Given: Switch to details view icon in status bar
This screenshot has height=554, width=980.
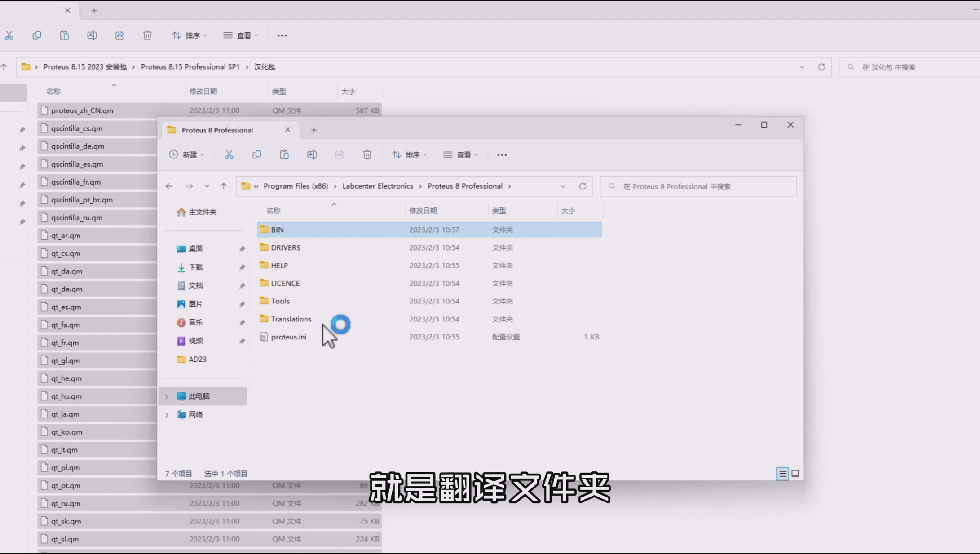Looking at the screenshot, I should coord(782,474).
